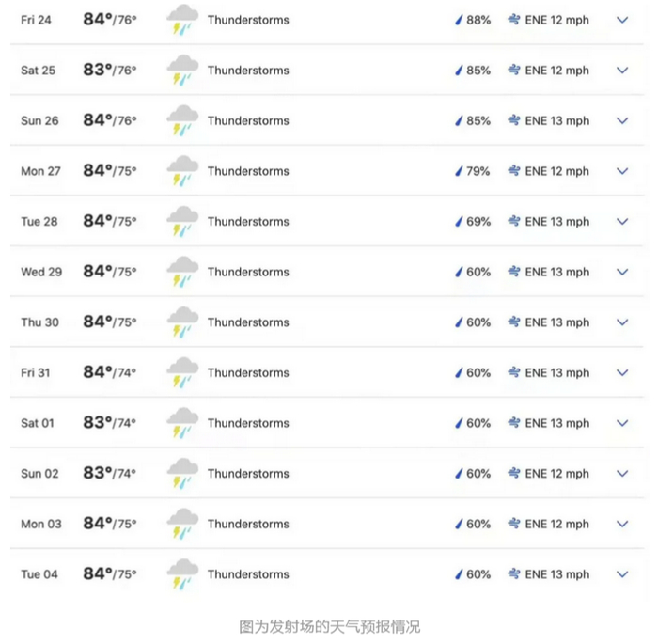
Task: Expand the Sat 25 forecast row
Action: click(x=622, y=71)
